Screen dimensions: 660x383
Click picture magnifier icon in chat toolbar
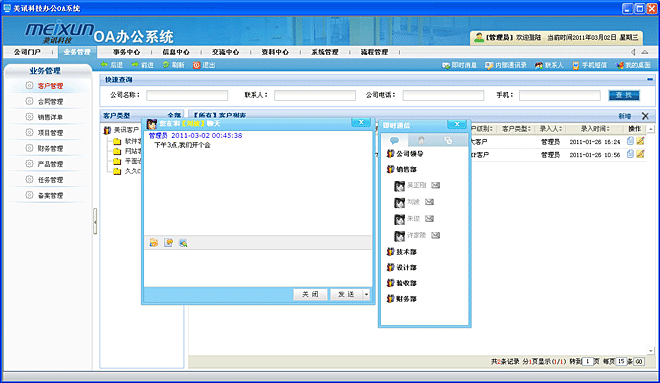pos(183,243)
